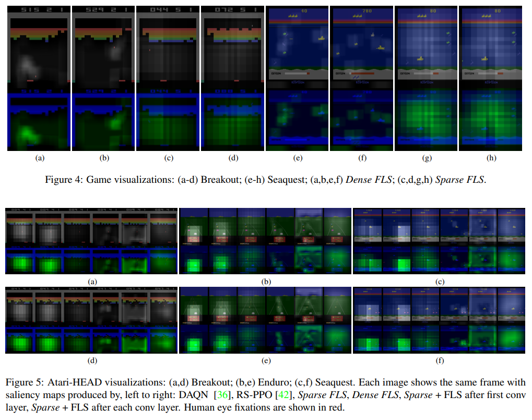532x420 pixels.
Task: Click "Game visualizations" in Figure 4 caption
Action: pyautogui.click(x=131, y=180)
